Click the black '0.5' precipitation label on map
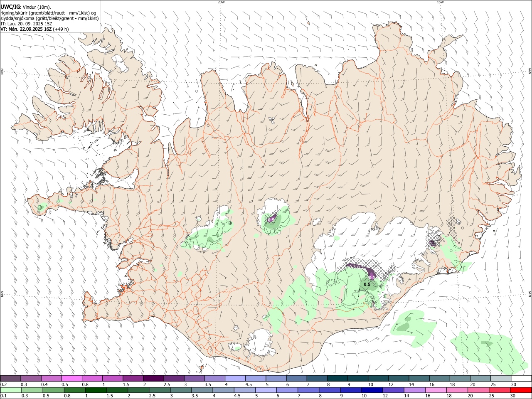Viewport: 532px width, 399px height. (367, 285)
